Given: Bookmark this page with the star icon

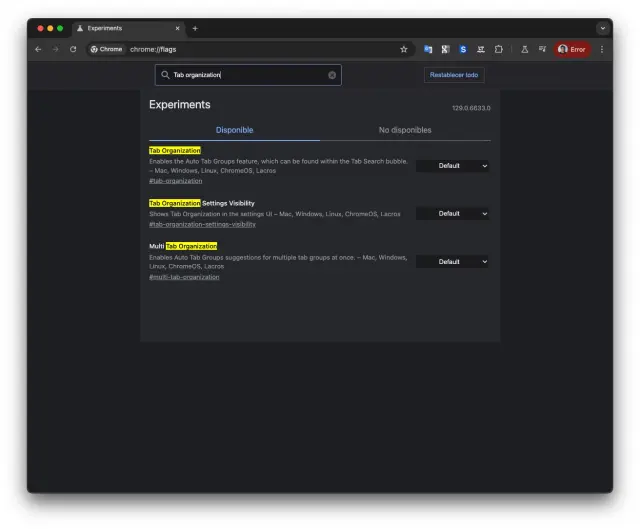Looking at the screenshot, I should coord(404,49).
